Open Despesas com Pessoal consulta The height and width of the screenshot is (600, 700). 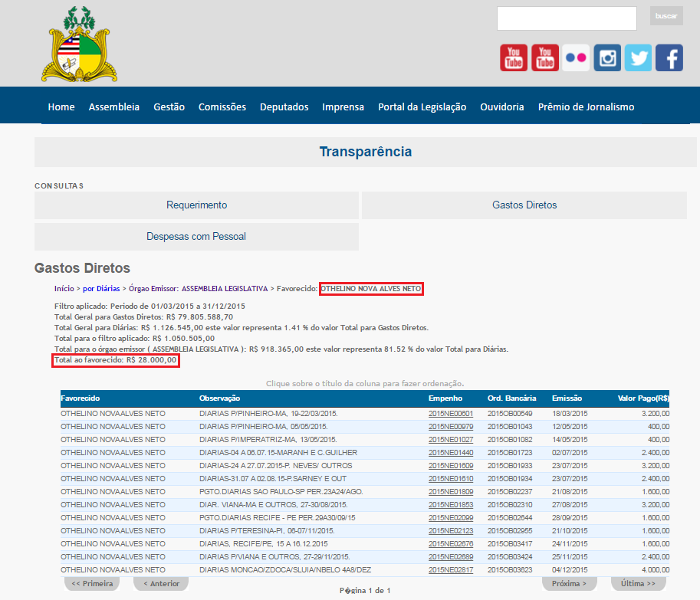196,237
